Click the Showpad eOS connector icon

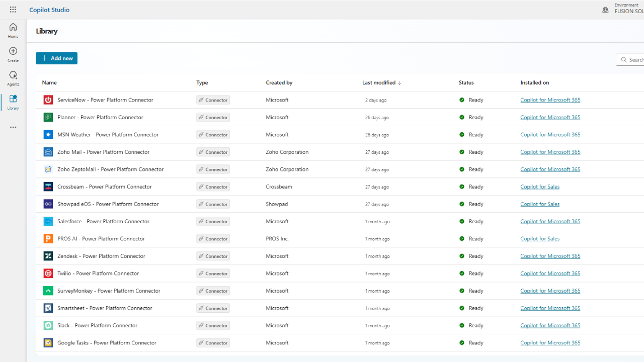point(48,204)
